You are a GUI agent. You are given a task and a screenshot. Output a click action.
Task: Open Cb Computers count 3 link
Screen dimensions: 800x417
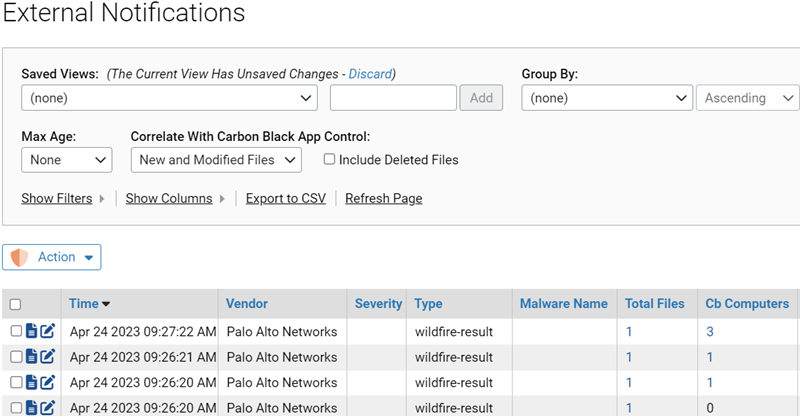point(710,332)
